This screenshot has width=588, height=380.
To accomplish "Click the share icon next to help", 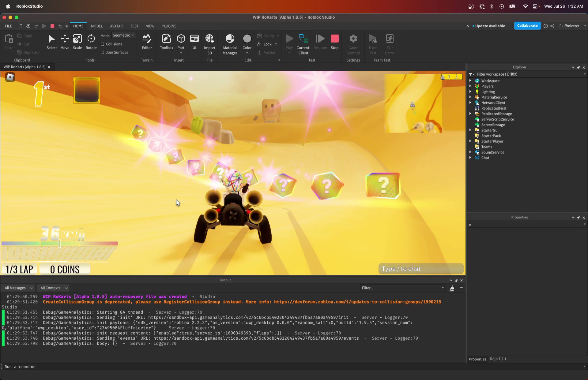I will [x=552, y=26].
